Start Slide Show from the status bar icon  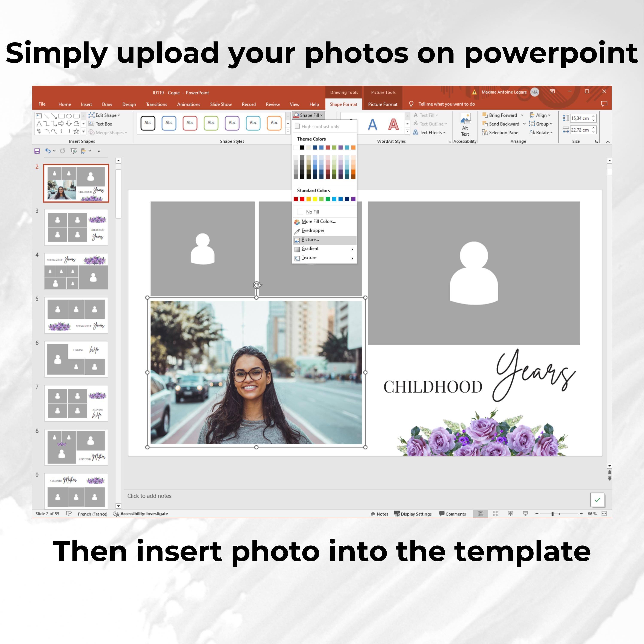pyautogui.click(x=526, y=514)
